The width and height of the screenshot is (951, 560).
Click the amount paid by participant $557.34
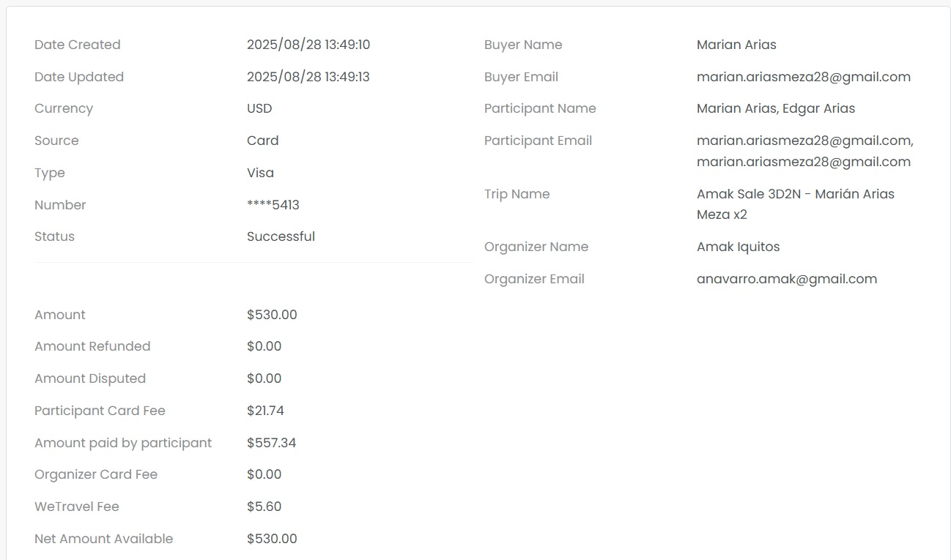click(271, 443)
